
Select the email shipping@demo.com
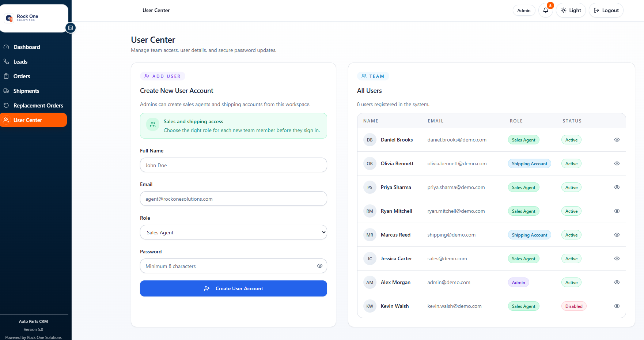(x=451, y=235)
